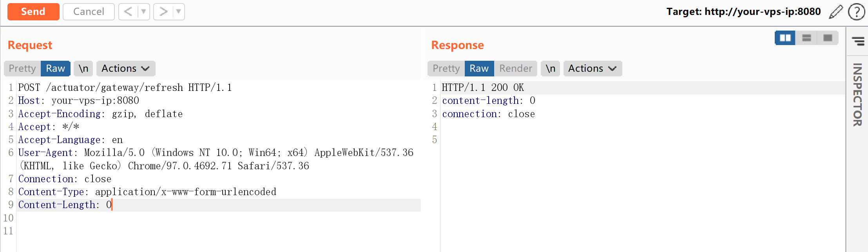Expand the back history dropdown arrow

(143, 12)
